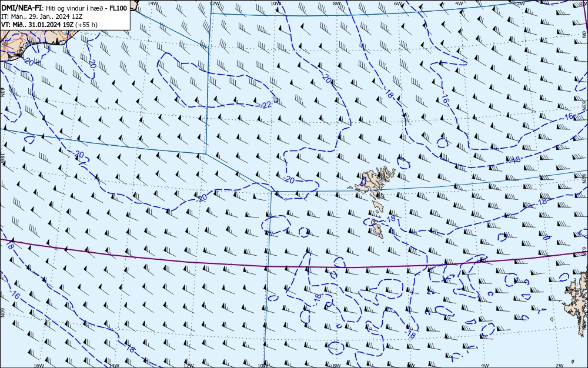The width and height of the screenshot is (588, 368).
Task: Click the 2W longitude label along the bottom edge
Action: 559,366
